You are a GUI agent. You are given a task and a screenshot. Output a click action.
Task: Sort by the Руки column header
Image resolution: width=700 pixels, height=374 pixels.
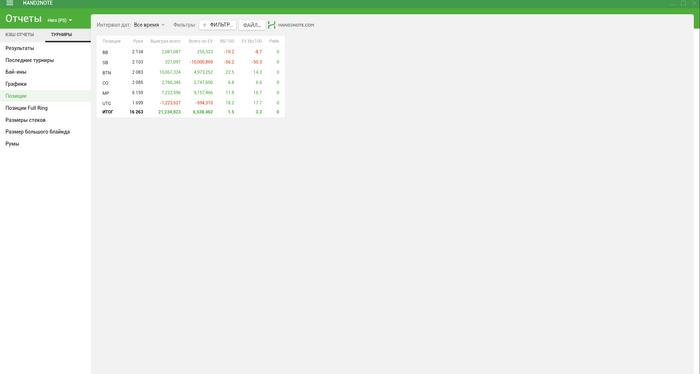coord(138,41)
